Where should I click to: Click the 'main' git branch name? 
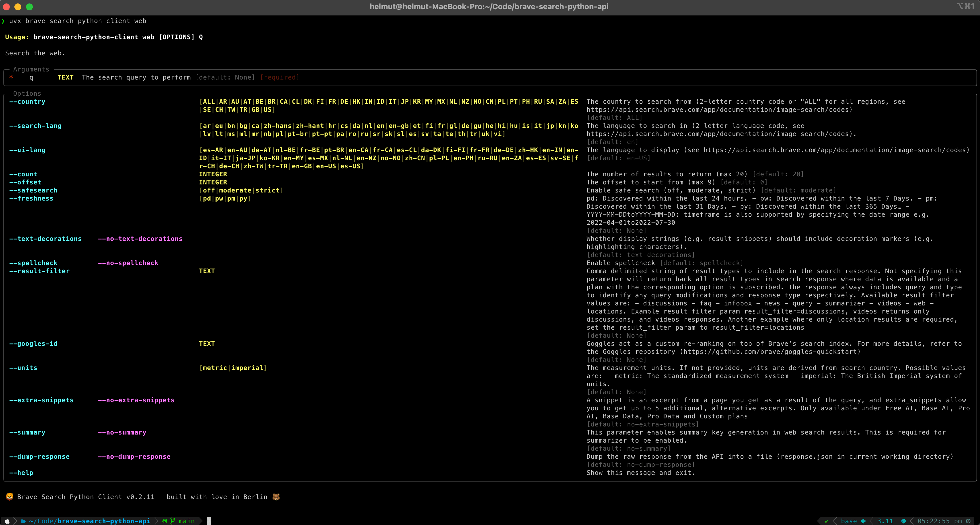(x=186, y=521)
